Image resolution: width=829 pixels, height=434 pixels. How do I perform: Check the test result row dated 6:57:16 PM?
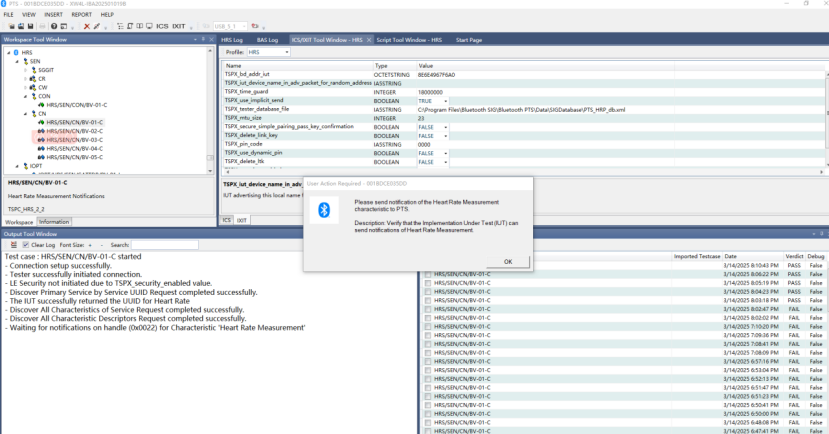[x=428, y=362]
